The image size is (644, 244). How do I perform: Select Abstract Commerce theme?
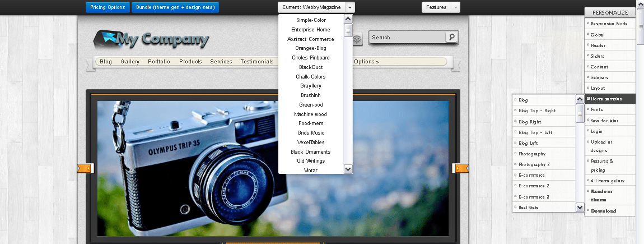311,39
